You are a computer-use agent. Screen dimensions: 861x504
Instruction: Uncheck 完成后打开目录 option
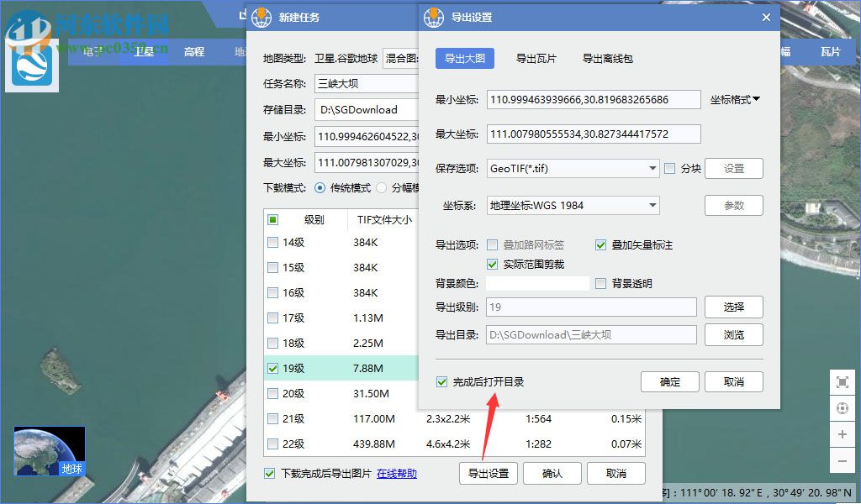(x=441, y=381)
